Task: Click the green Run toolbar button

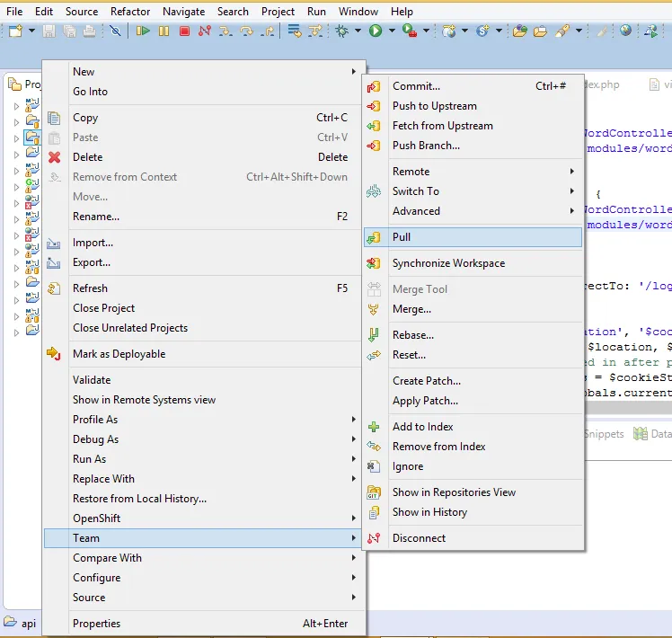Action: (x=376, y=31)
